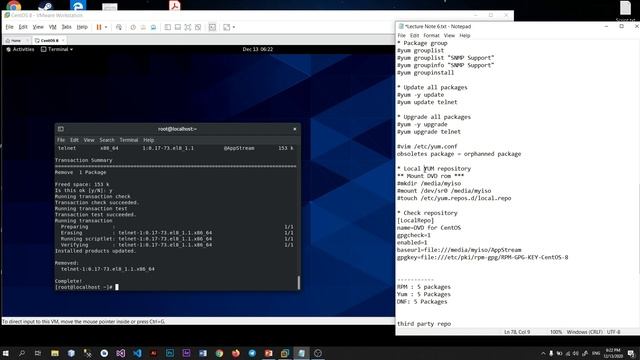This screenshot has height=360, width=640.
Task: Open the terminal's Edit menu
Action: click(74, 140)
